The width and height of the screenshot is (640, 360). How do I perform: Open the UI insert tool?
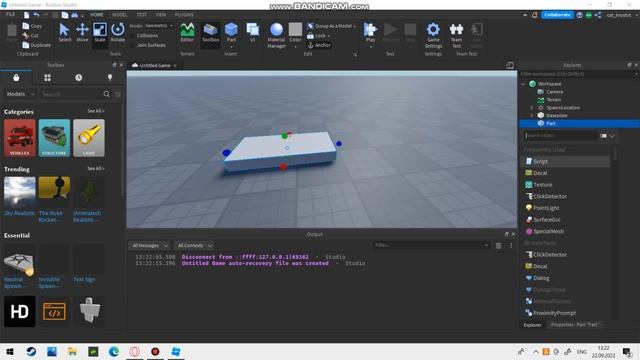point(253,32)
